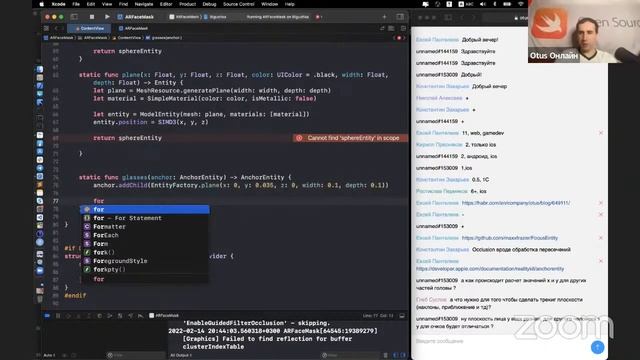Screen dimensions: 640x360
Task: Open the run destination device selector
Action: 215,17
